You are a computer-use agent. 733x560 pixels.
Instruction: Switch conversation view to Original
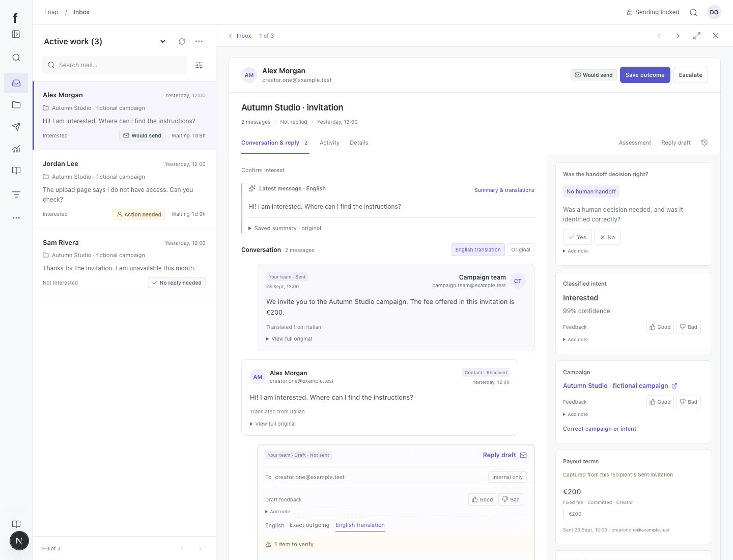coord(521,249)
